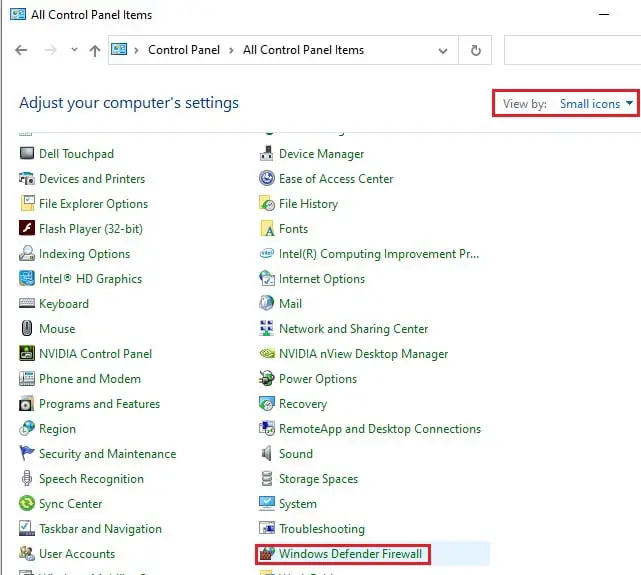
Task: Open the Mail icon
Action: tap(267, 303)
